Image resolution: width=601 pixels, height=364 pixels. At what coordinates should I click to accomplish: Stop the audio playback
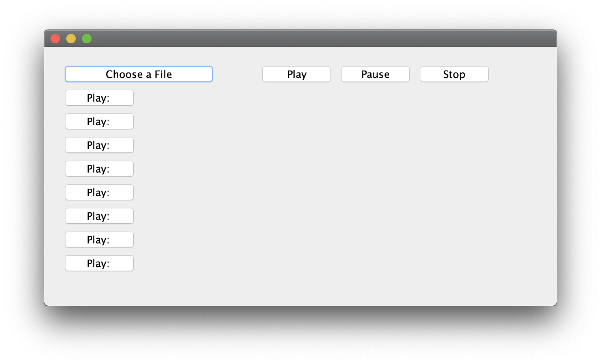point(454,74)
